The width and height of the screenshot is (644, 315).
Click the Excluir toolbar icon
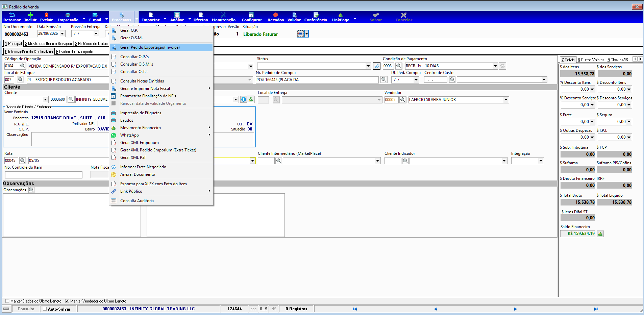tap(46, 15)
